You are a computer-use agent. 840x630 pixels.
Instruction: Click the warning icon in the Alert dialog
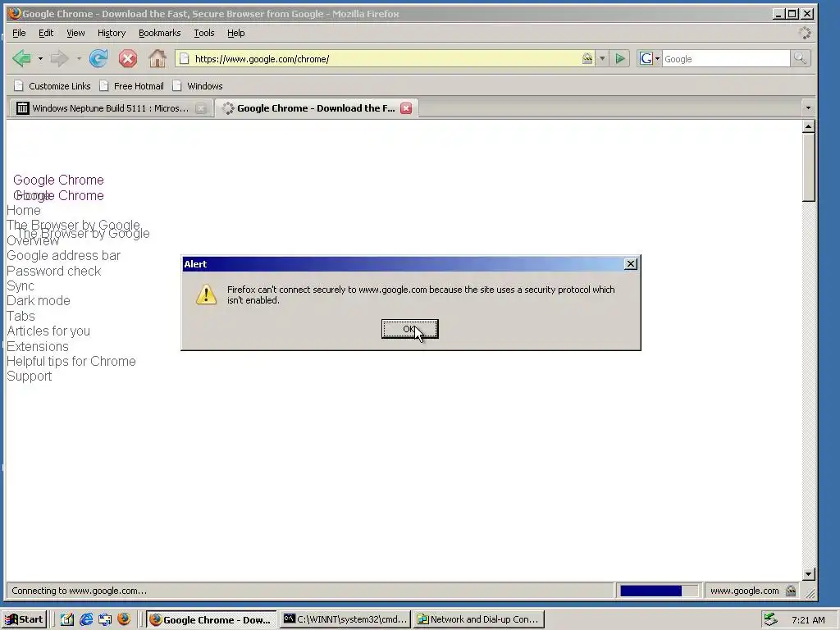click(206, 294)
